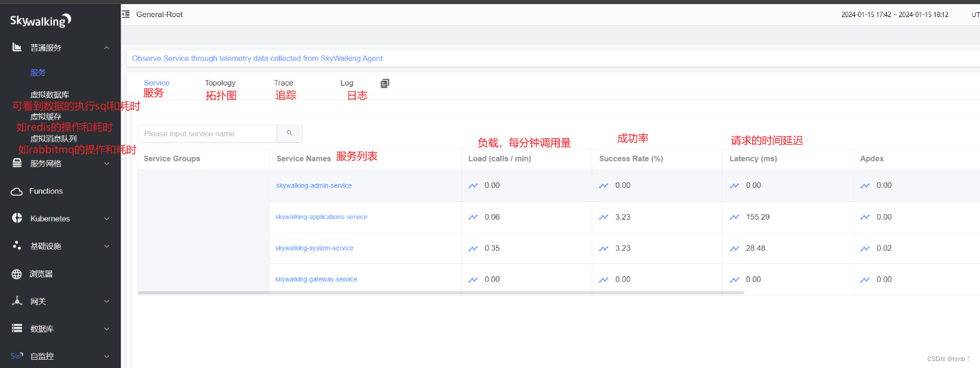Select 服务 in the sidebar
This screenshot has width=980, height=368.
38,73
